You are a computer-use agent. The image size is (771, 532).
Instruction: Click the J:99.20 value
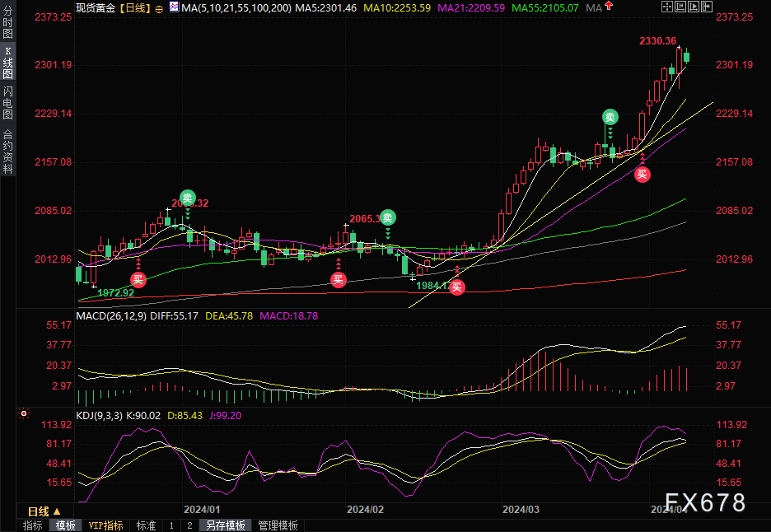[225, 416]
